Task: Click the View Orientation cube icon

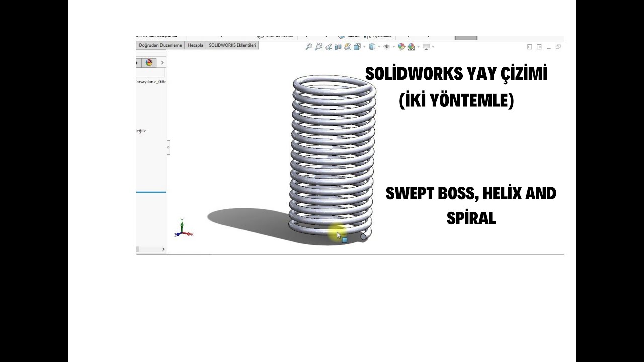Action: point(357,47)
